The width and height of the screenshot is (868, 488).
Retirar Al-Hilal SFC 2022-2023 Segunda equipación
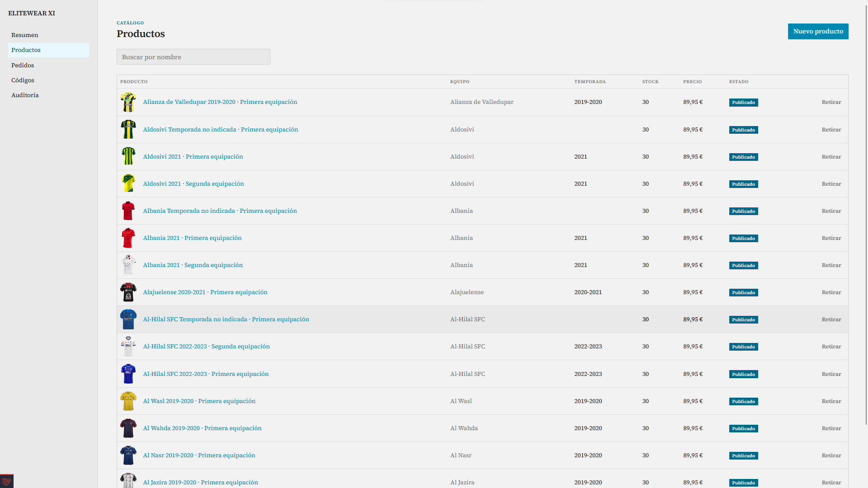point(831,347)
